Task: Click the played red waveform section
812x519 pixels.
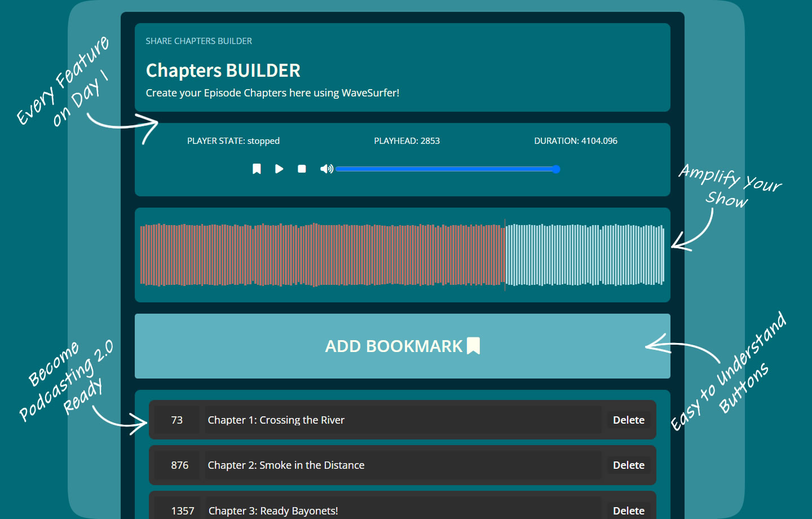Action: [x=323, y=254]
